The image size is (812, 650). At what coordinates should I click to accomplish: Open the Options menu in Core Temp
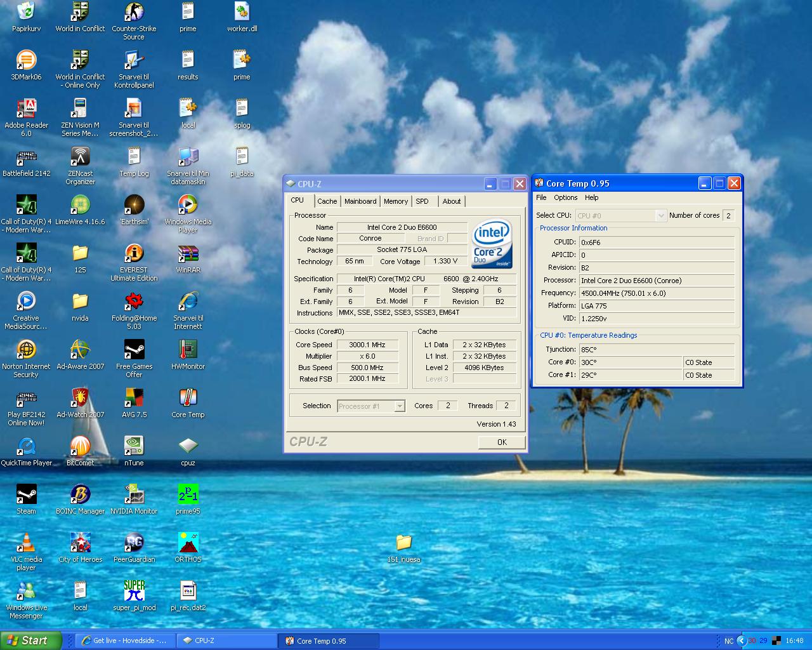point(566,197)
